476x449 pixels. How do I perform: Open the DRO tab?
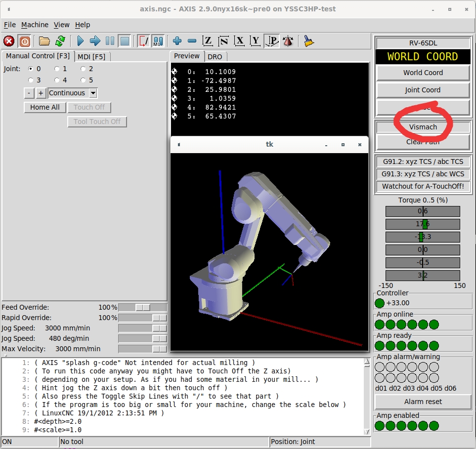click(215, 57)
